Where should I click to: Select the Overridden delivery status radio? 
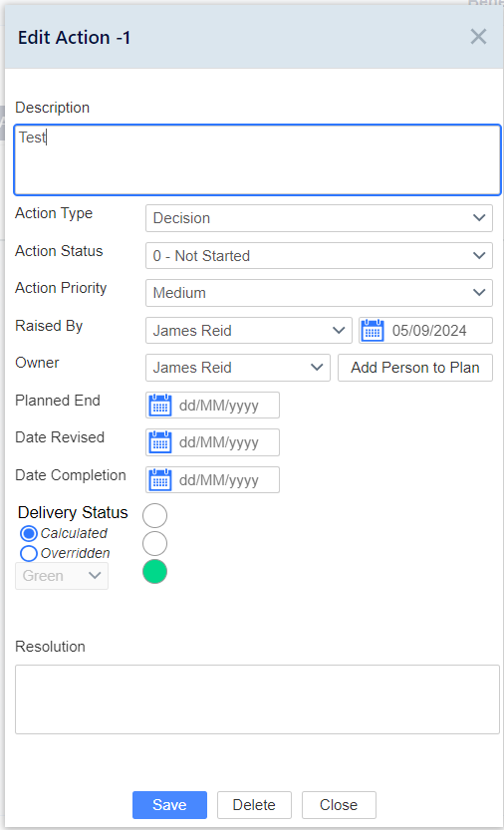[28, 554]
